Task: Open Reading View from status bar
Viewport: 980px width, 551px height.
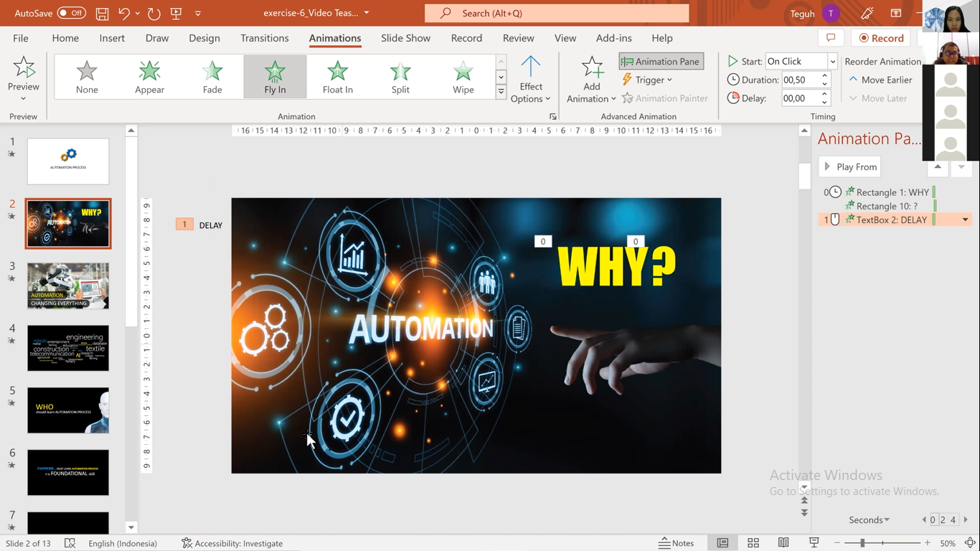Action: tap(783, 543)
